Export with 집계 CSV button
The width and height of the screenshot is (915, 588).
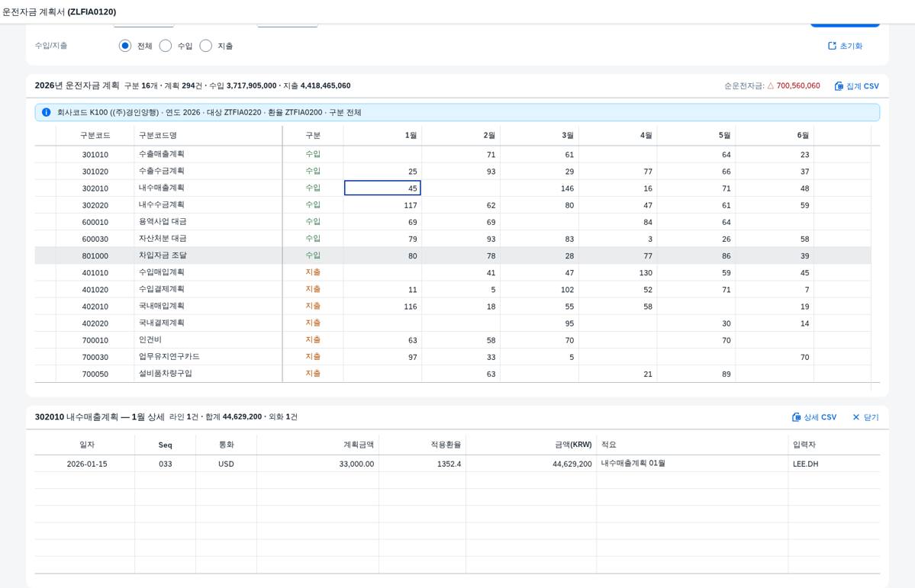click(857, 85)
